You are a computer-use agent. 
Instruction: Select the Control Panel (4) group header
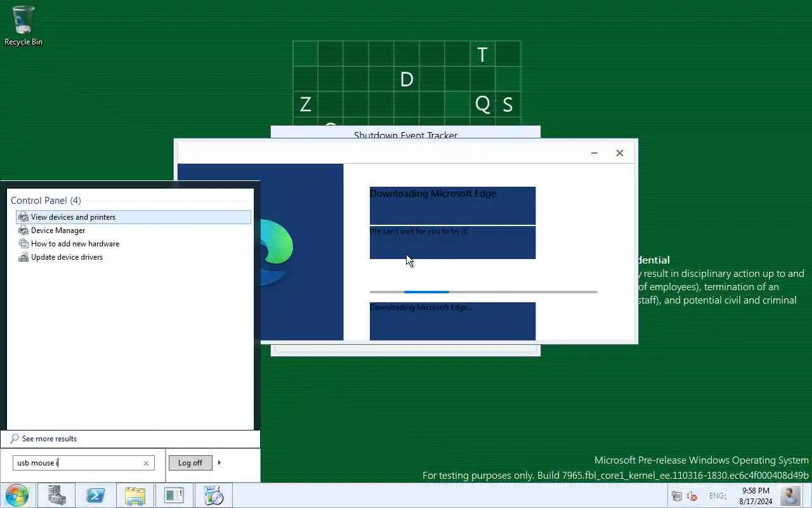click(x=46, y=201)
